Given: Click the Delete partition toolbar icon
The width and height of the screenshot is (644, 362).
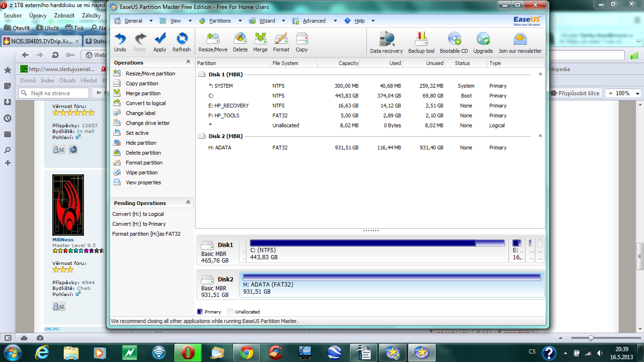Looking at the screenshot, I should (240, 42).
